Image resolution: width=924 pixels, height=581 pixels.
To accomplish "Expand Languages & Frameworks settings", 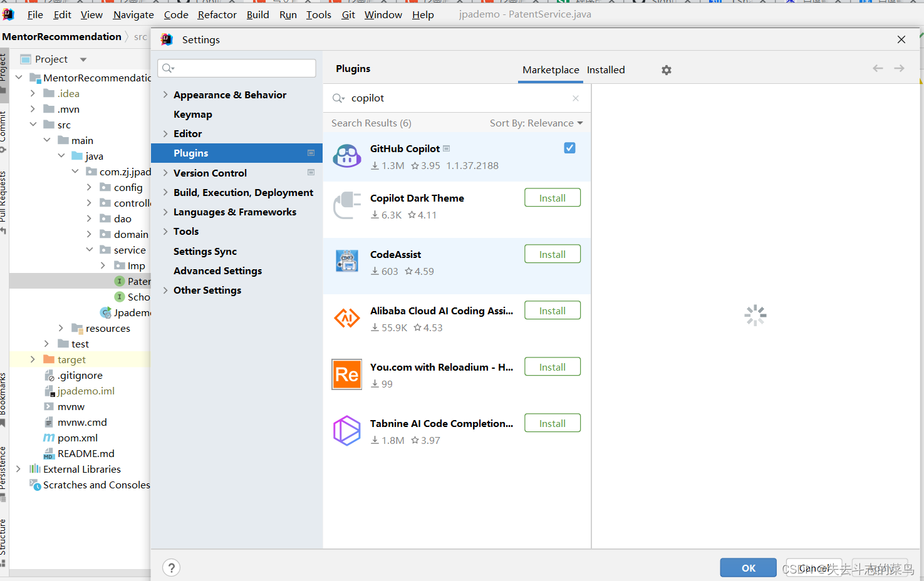I will coord(165,212).
